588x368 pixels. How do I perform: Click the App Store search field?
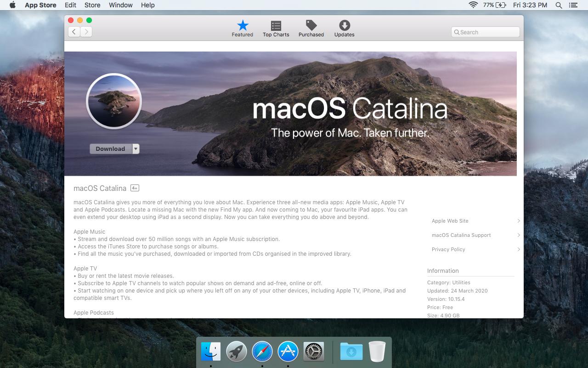[486, 32]
